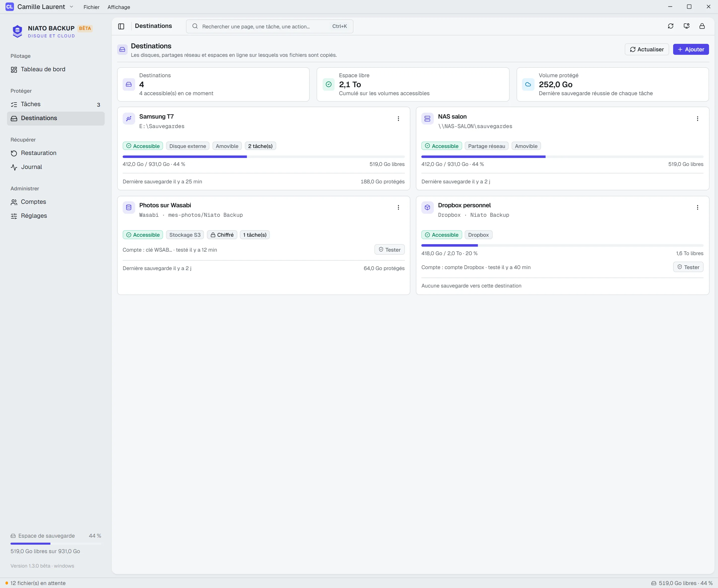Click the 'Chiffré' tag on Wasabi card

coord(222,235)
